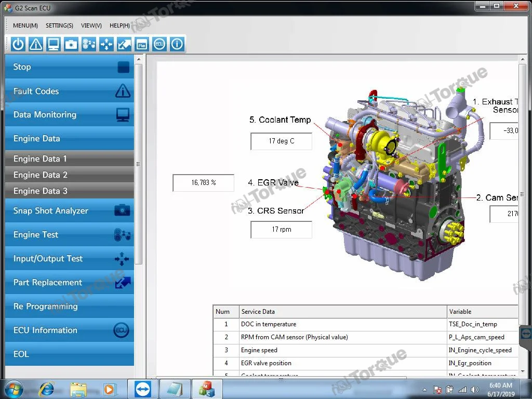Click the Action Center flag tray icon

[x=437, y=390]
